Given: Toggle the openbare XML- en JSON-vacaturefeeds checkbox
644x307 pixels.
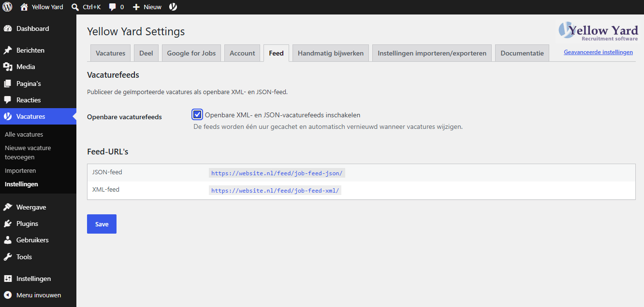Looking at the screenshot, I should 197,114.
